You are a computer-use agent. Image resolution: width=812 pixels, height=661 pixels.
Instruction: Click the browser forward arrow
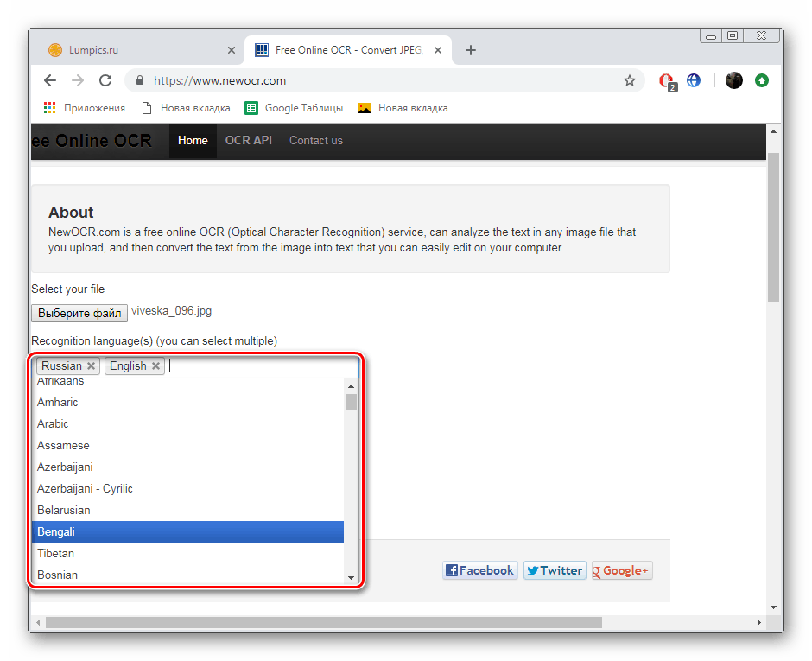tap(78, 80)
